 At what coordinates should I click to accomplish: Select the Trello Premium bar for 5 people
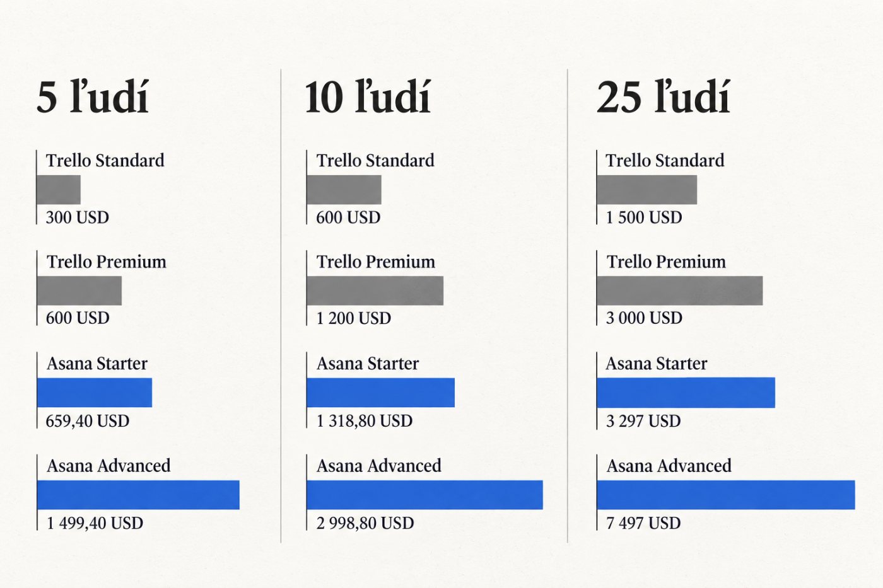79,291
